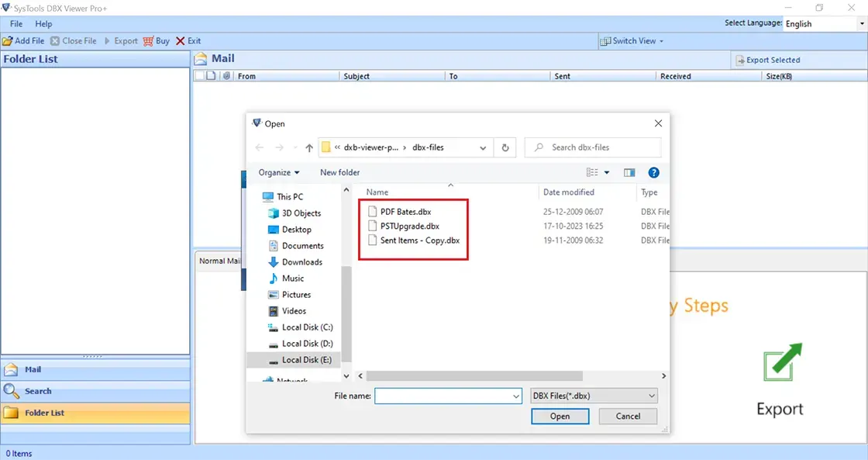Tick the select-all checkbox in Mail header

point(199,76)
